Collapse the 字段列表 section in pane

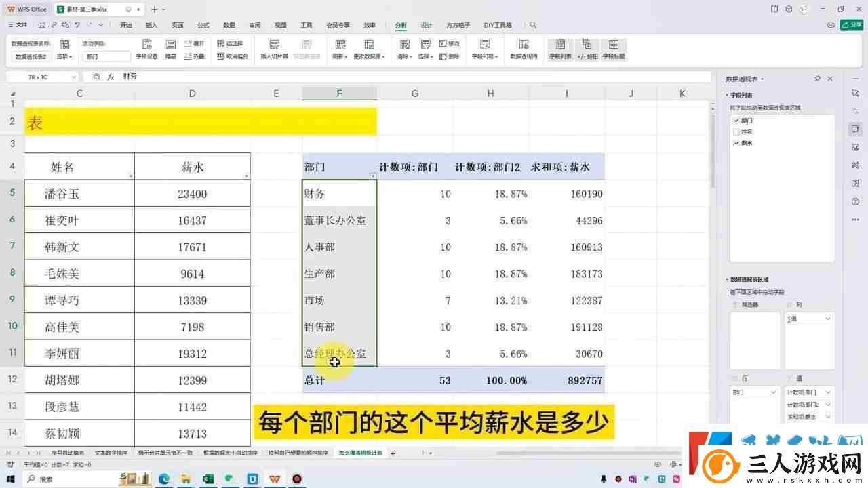pyautogui.click(x=727, y=96)
